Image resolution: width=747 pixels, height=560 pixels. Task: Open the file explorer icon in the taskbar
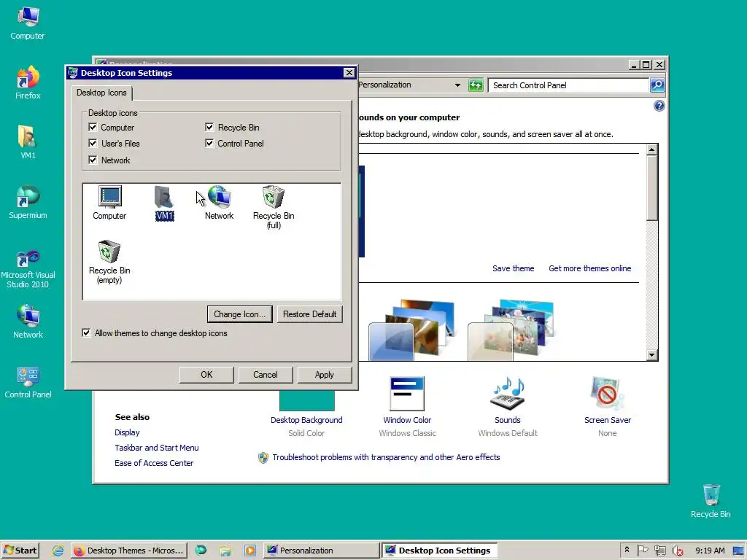click(x=225, y=551)
